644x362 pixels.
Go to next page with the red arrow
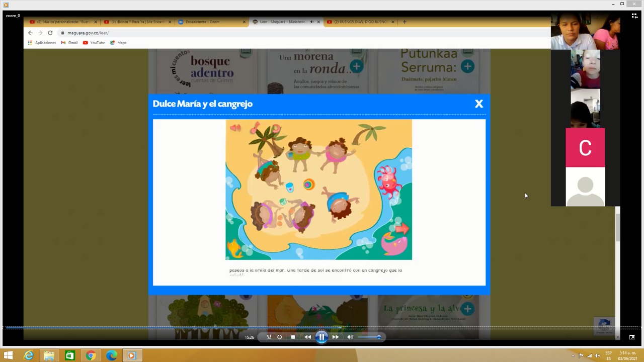[401, 229]
